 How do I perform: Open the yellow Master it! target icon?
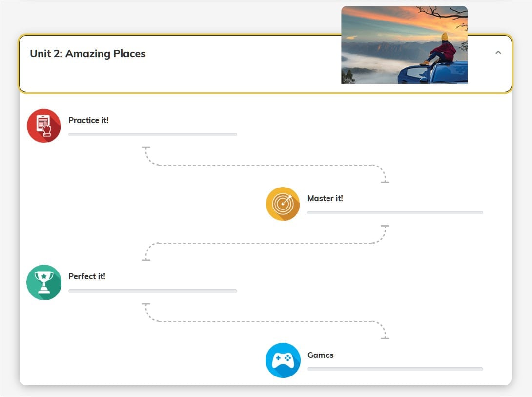pos(283,204)
